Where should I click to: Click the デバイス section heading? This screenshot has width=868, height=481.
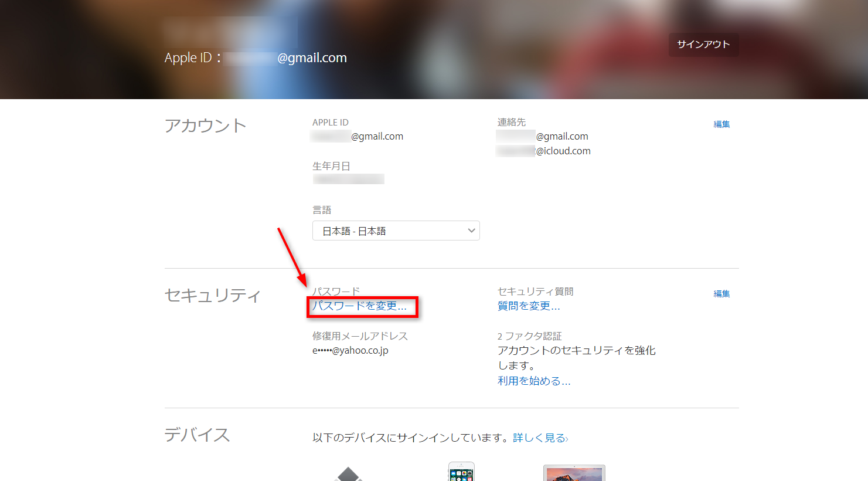point(197,435)
